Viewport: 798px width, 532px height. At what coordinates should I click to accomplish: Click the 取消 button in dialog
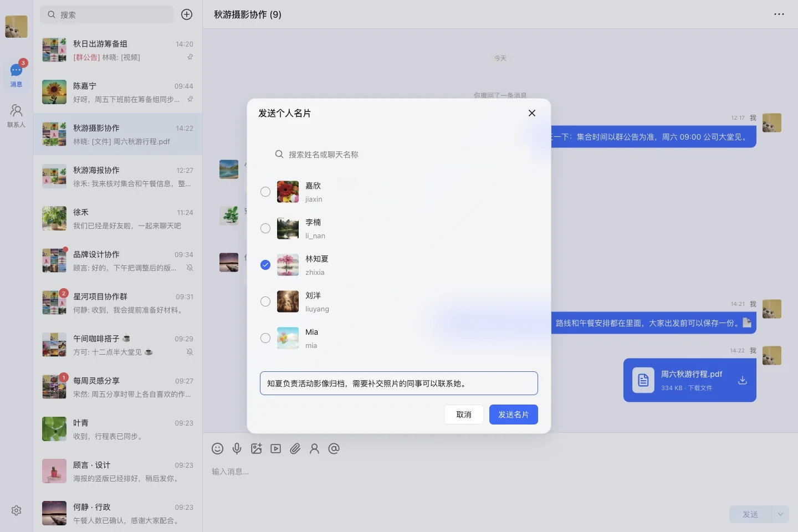(x=464, y=415)
